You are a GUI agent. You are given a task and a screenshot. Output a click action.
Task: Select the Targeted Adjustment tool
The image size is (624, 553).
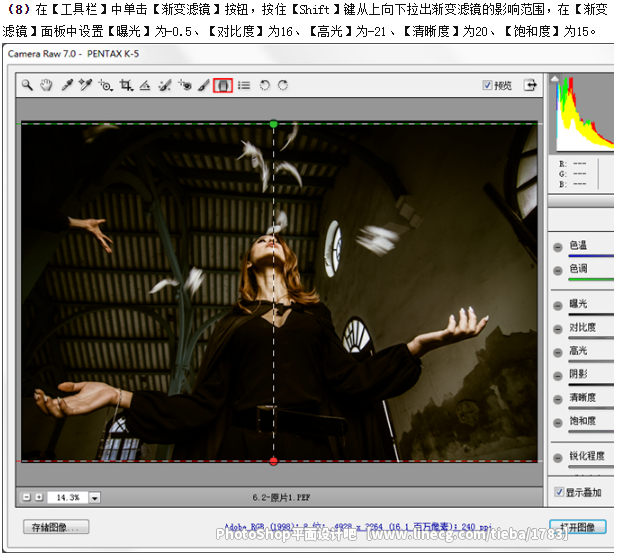105,85
